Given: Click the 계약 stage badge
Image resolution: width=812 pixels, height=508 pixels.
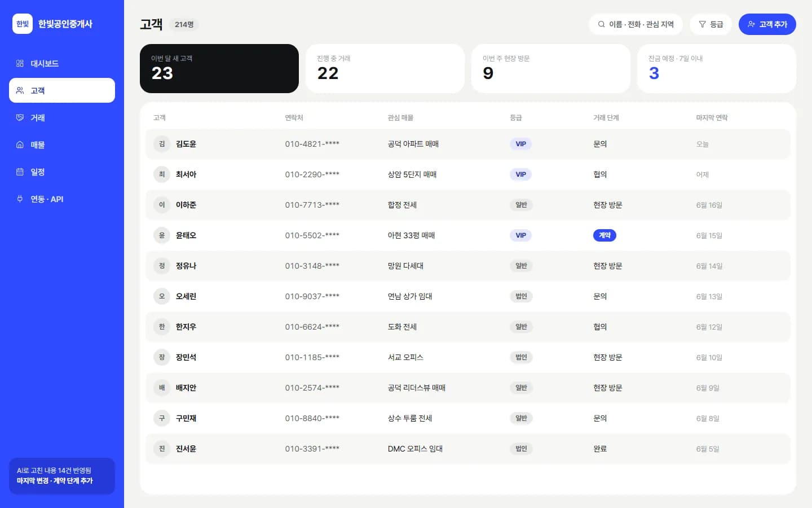Looking at the screenshot, I should tap(604, 235).
